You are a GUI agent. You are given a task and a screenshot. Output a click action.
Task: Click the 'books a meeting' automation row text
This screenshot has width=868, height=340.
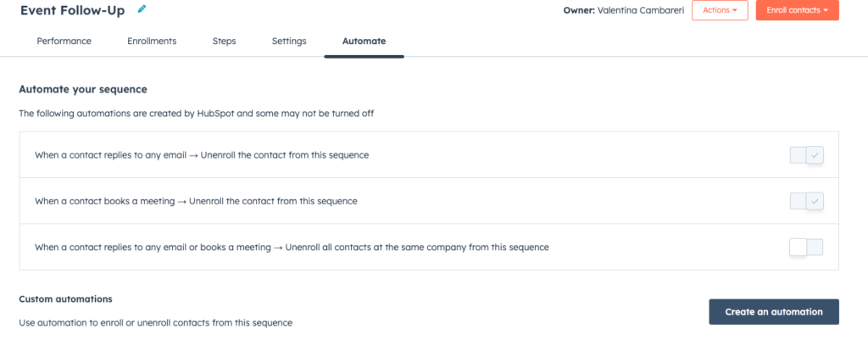tap(196, 202)
